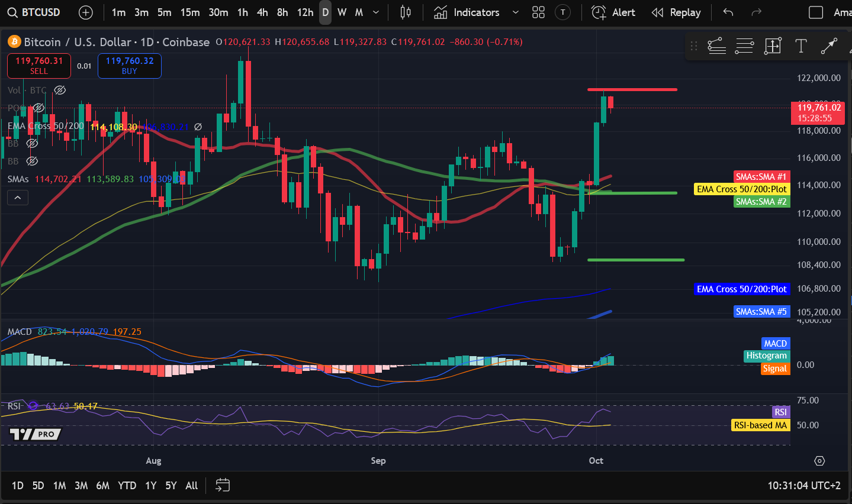Click the red SMAs:SMA #1 scale label

click(x=761, y=177)
